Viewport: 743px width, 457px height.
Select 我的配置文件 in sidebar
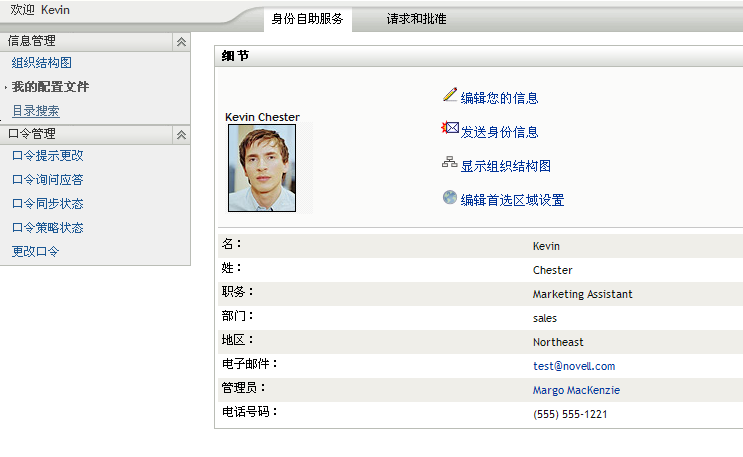click(50, 87)
